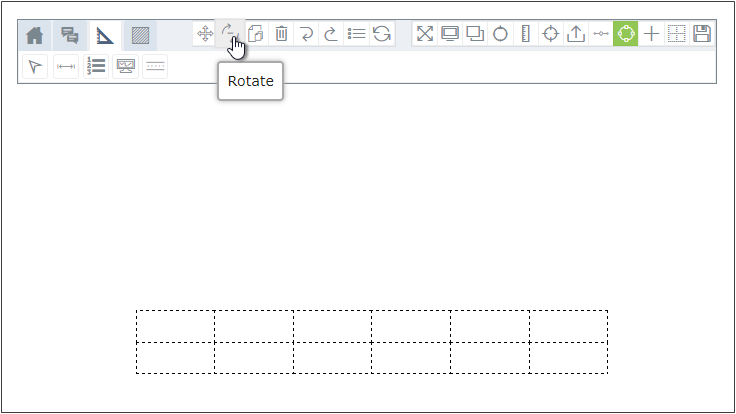Click the bottom-right cell of dashed grid
Image resolution: width=736 pixels, height=414 pixels.
pyautogui.click(x=568, y=358)
